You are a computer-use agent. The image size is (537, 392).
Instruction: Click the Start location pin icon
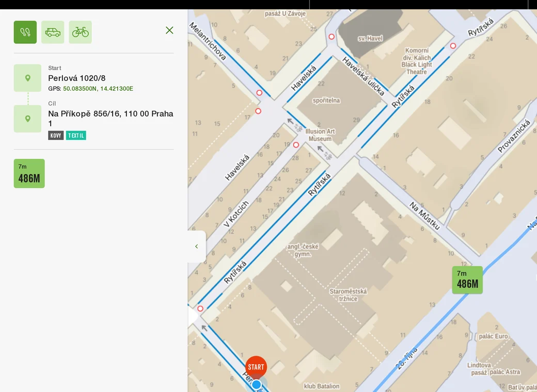pyautogui.click(x=28, y=78)
